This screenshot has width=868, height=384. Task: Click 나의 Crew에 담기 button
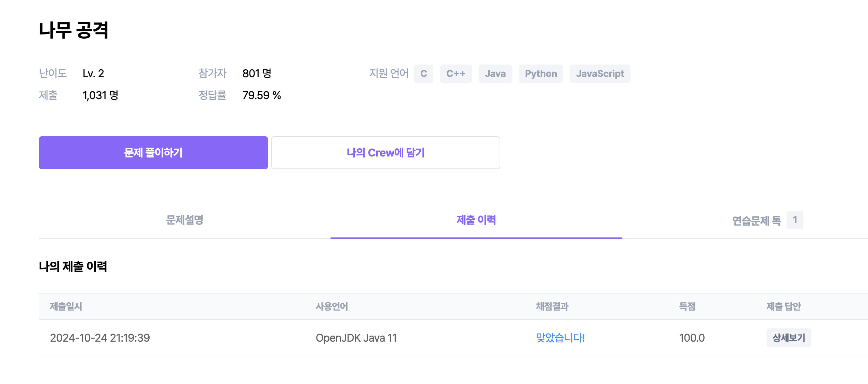[385, 153]
